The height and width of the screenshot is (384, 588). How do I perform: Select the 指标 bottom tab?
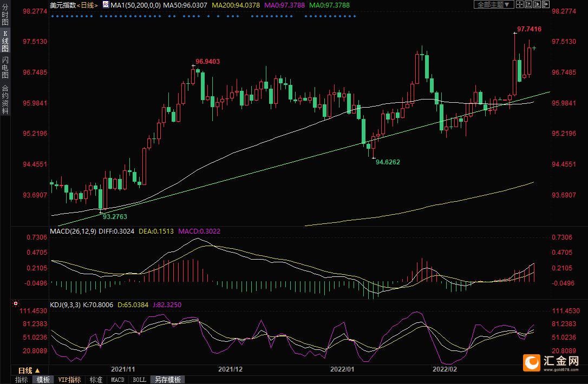tap(21, 380)
